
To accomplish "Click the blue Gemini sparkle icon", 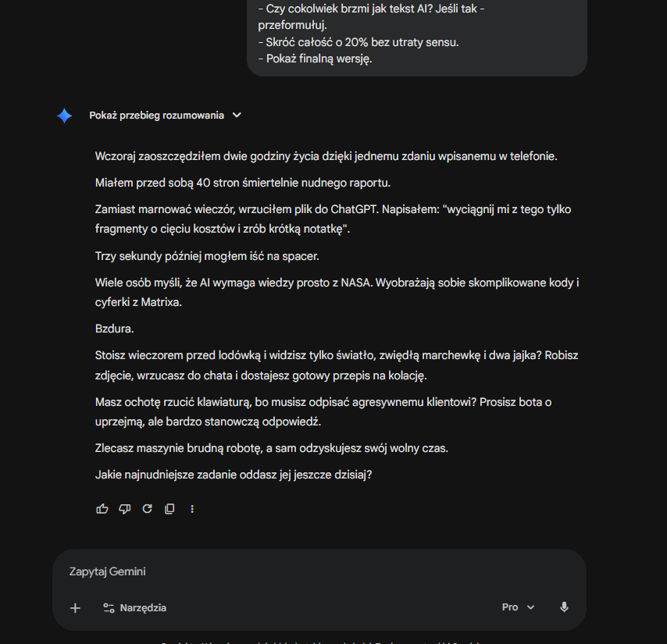I will tap(64, 116).
